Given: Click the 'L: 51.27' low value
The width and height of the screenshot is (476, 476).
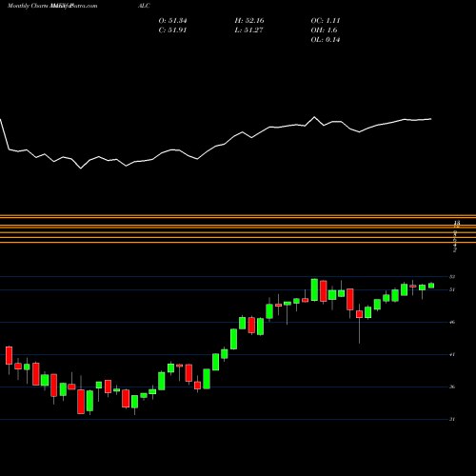Looking at the screenshot, I should point(248,30).
